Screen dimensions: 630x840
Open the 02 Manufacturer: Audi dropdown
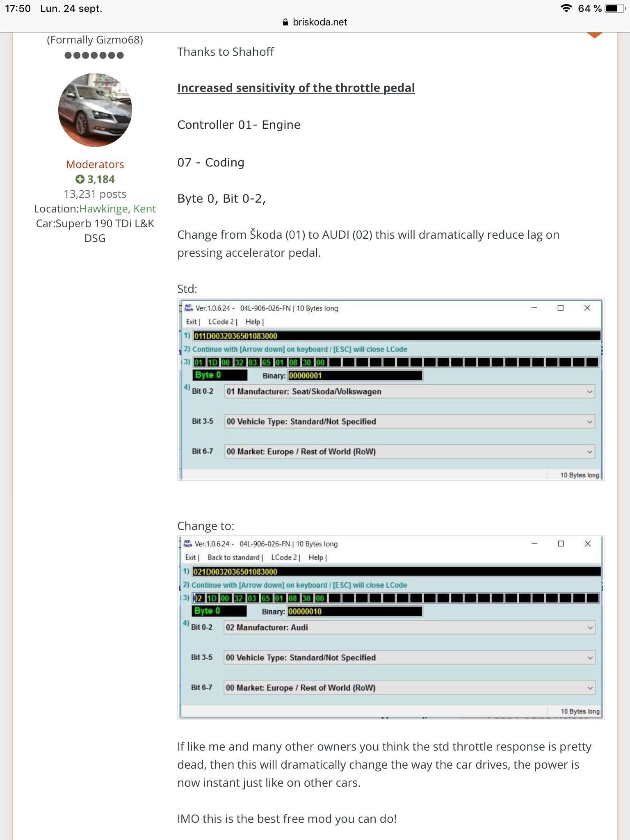[x=409, y=628]
